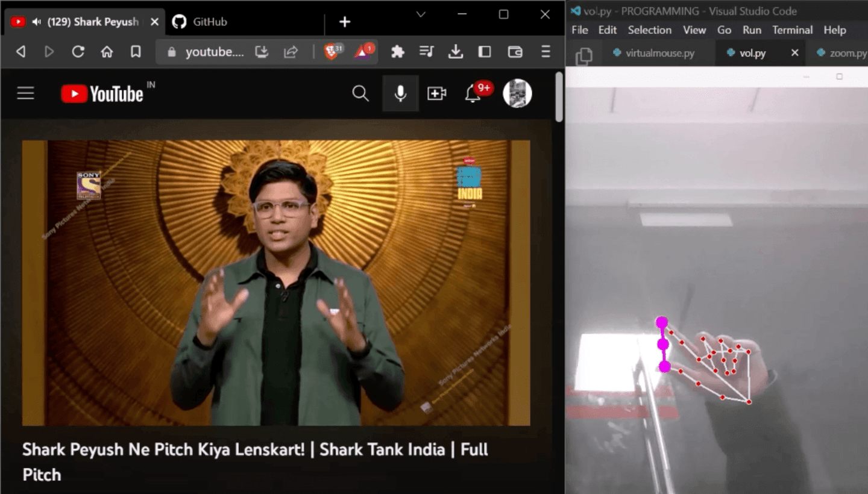
Task: Open the YouTube guide menu
Action: (x=25, y=93)
